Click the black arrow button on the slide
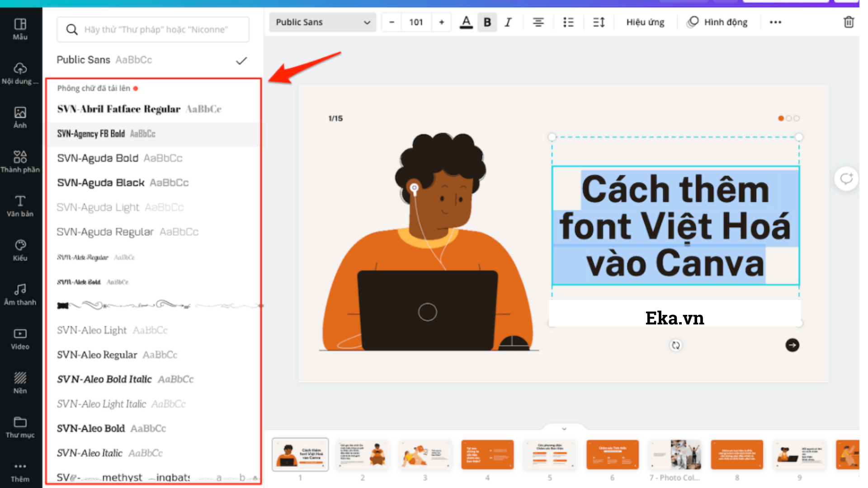868x488 pixels. tap(792, 345)
